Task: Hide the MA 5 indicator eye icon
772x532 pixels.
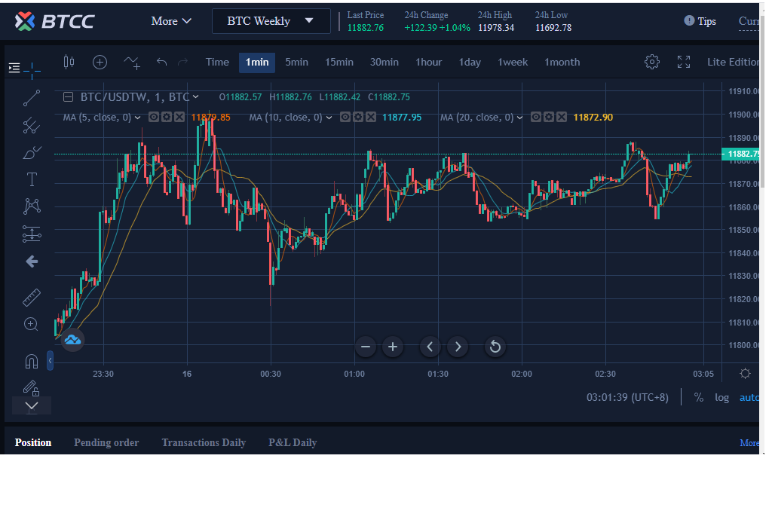Action: pyautogui.click(x=154, y=117)
